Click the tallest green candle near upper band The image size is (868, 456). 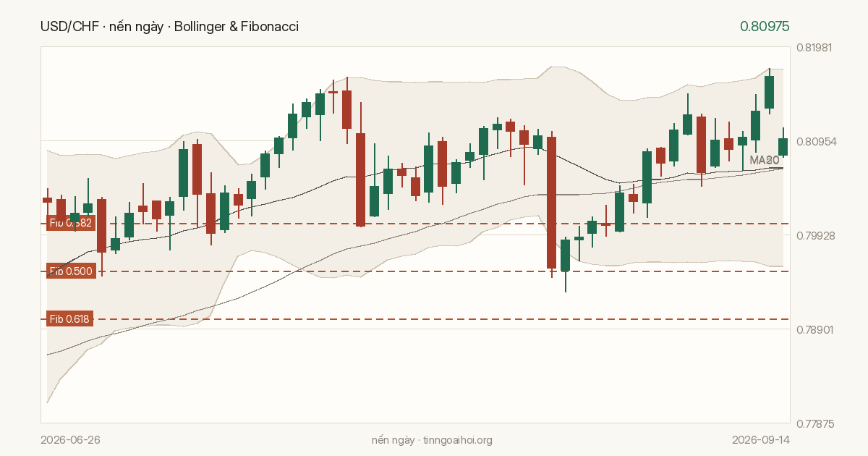point(769,92)
